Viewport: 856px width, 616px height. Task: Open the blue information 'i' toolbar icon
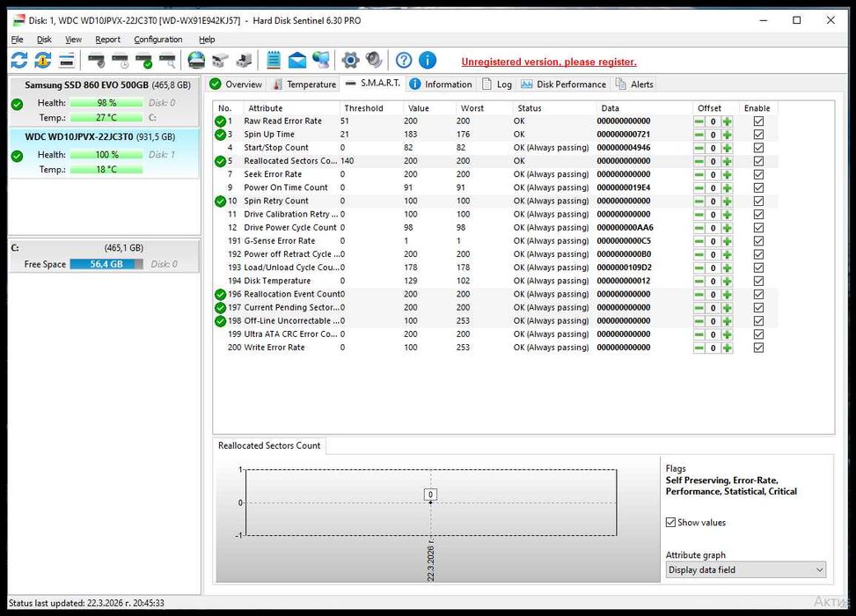tap(428, 61)
